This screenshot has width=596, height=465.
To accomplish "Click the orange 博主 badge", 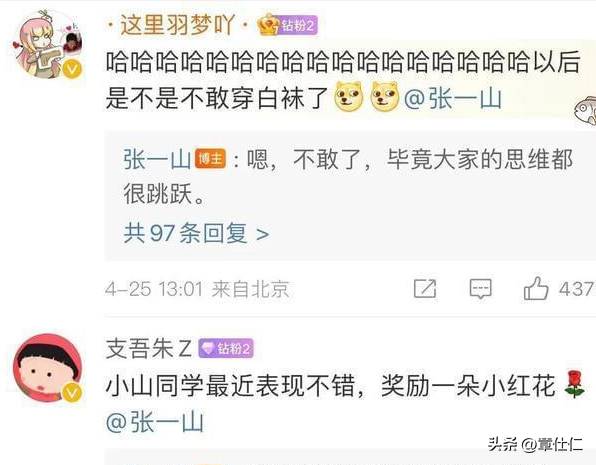I will click(210, 159).
